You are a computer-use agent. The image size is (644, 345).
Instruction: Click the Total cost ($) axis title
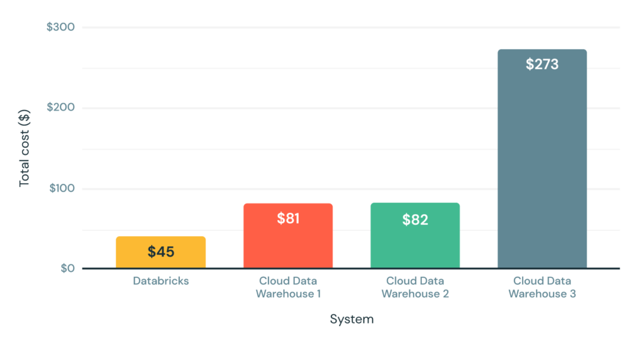pos(25,149)
